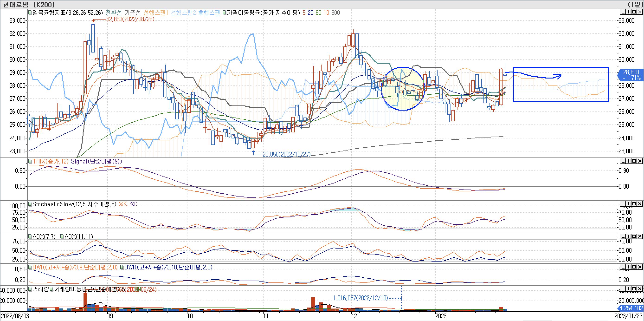Toggle the TRIX indicator checkbox

pos(30,161)
